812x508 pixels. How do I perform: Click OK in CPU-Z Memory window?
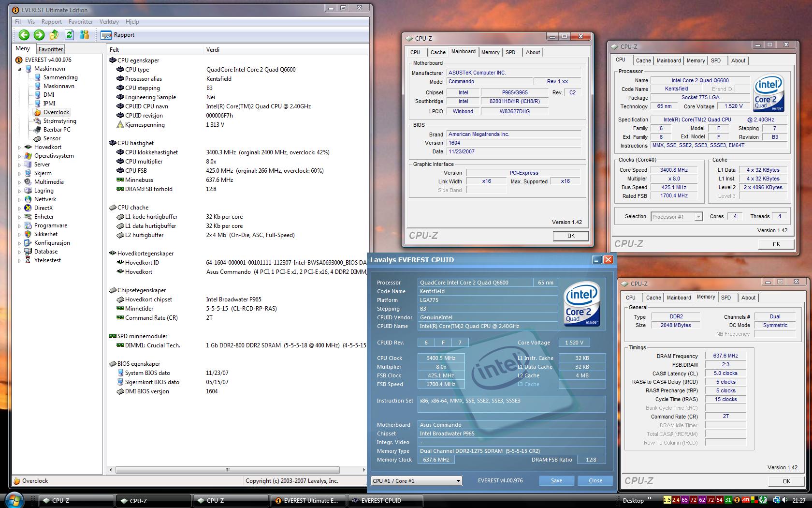coord(786,481)
